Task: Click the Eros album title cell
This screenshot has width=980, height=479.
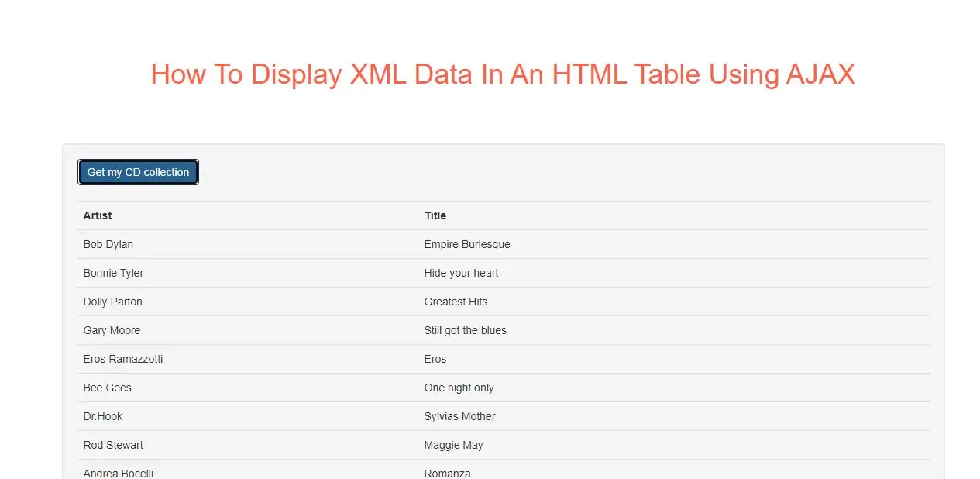Action: pyautogui.click(x=435, y=359)
